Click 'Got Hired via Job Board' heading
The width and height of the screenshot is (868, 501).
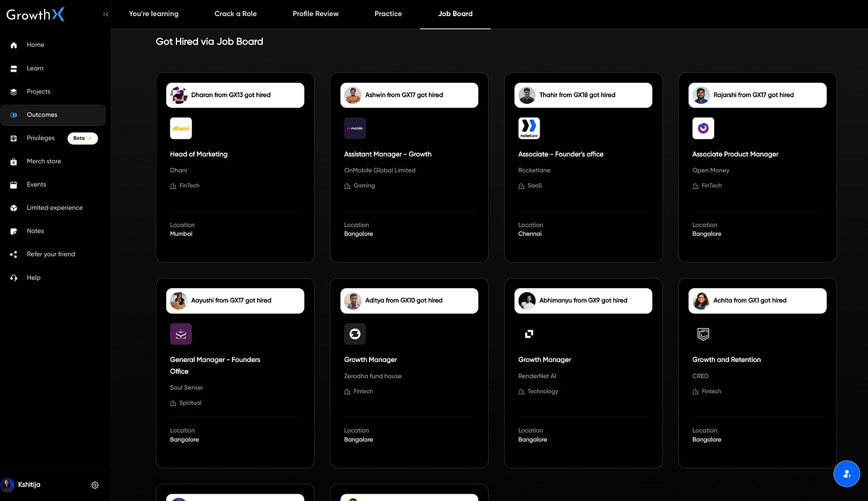(209, 42)
